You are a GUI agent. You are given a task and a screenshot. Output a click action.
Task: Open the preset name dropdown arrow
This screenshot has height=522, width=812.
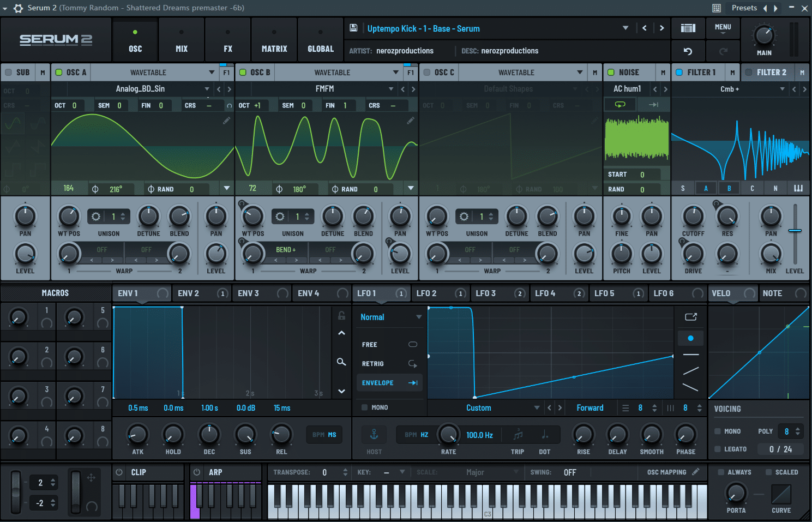pyautogui.click(x=625, y=28)
